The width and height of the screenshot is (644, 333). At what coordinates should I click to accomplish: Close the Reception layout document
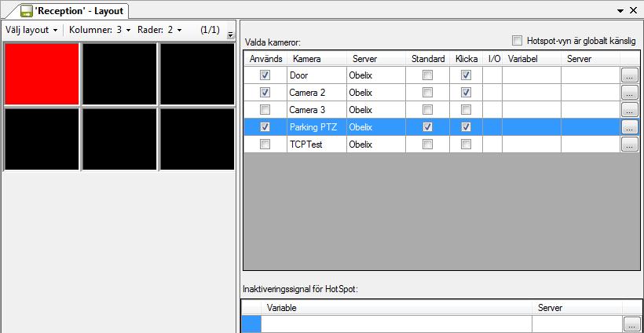[x=633, y=10]
